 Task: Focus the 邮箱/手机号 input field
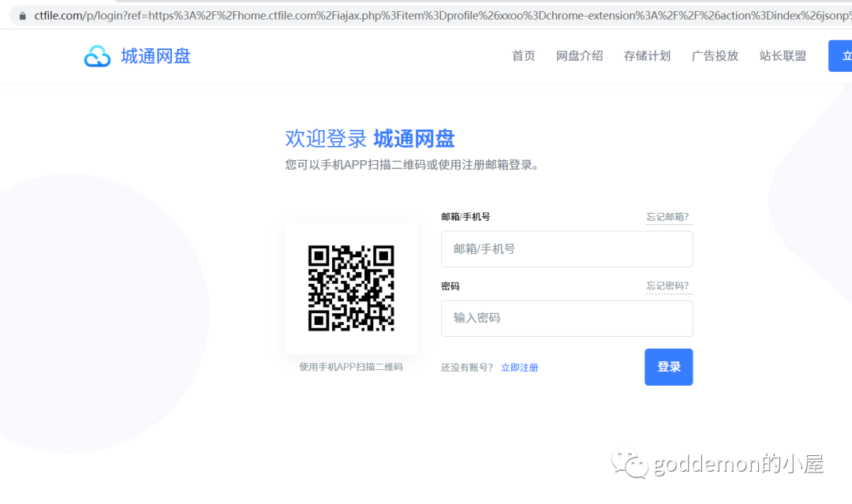click(x=566, y=248)
